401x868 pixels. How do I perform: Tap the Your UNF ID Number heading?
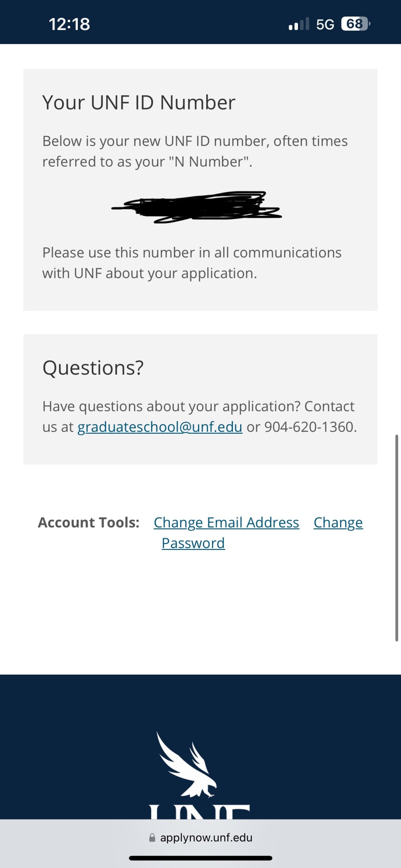point(139,103)
